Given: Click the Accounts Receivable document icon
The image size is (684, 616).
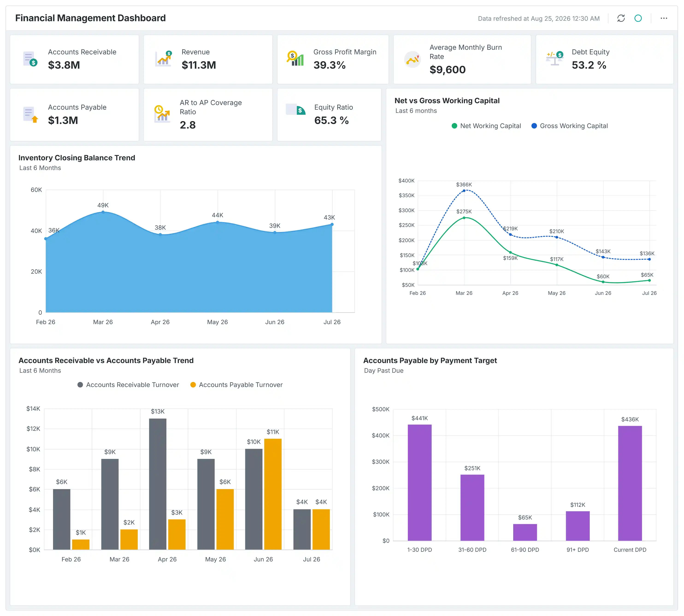Looking at the screenshot, I should (30, 59).
